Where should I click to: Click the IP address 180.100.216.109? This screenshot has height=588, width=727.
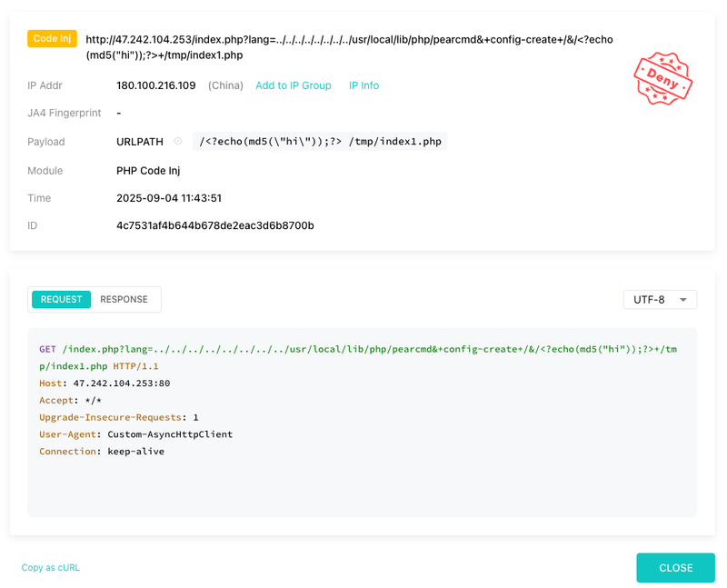tap(155, 85)
